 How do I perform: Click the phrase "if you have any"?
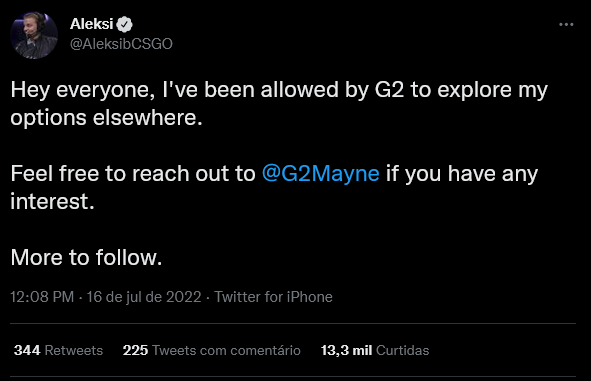coord(462,174)
